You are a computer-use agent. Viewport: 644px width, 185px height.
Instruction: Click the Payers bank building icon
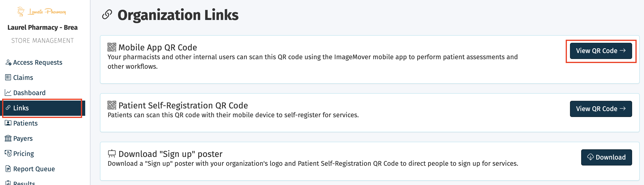(x=8, y=138)
